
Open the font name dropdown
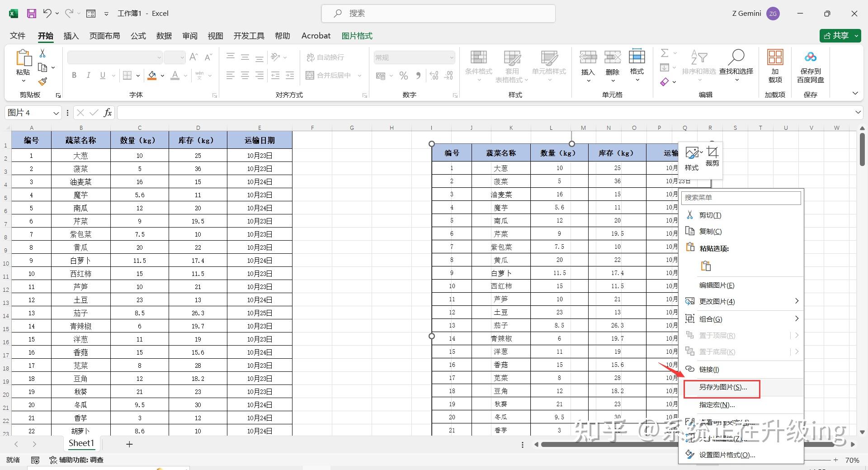(x=160, y=57)
